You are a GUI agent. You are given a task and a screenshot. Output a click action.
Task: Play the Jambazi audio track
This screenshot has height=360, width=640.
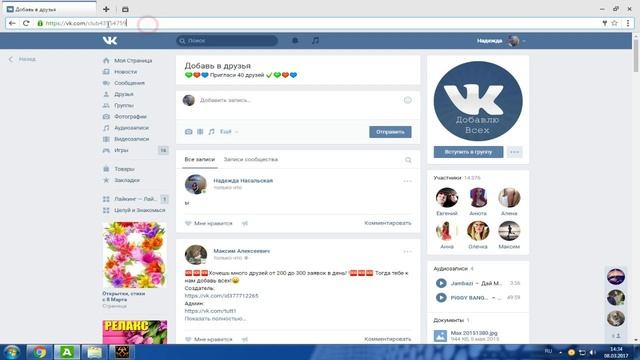click(441, 283)
